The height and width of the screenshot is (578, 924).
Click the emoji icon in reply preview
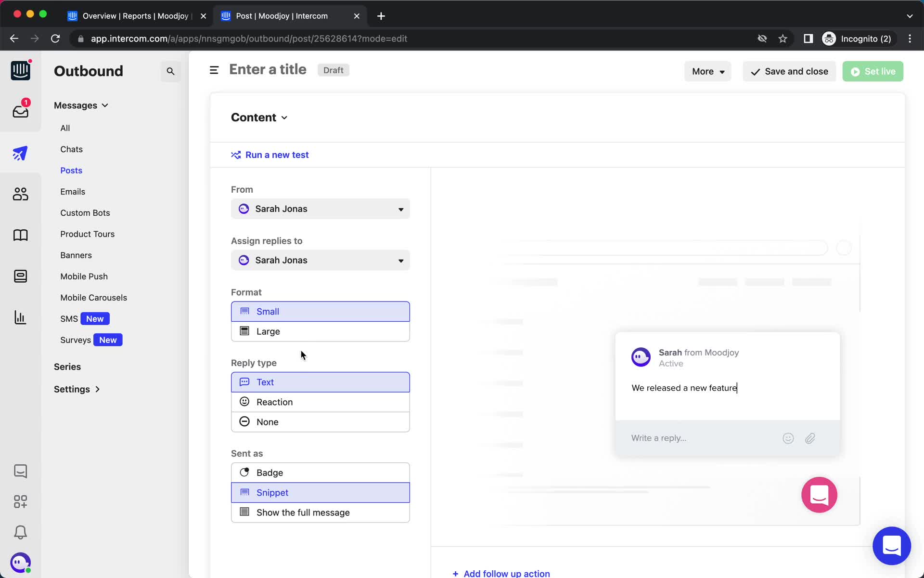788,438
